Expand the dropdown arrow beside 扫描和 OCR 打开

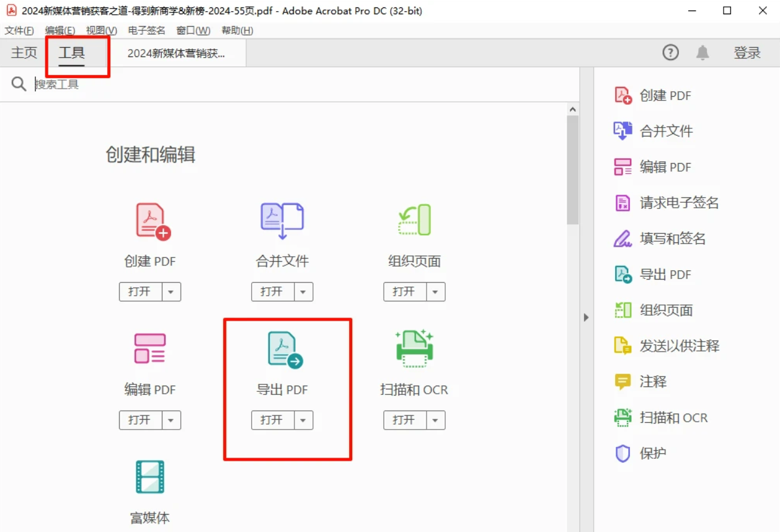435,420
